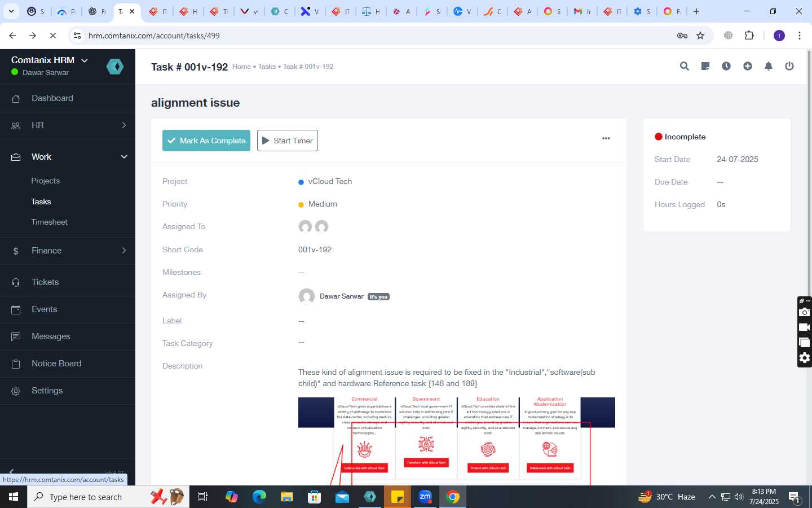812x508 pixels.
Task: Open File Explorer from the taskbar
Action: (x=287, y=497)
